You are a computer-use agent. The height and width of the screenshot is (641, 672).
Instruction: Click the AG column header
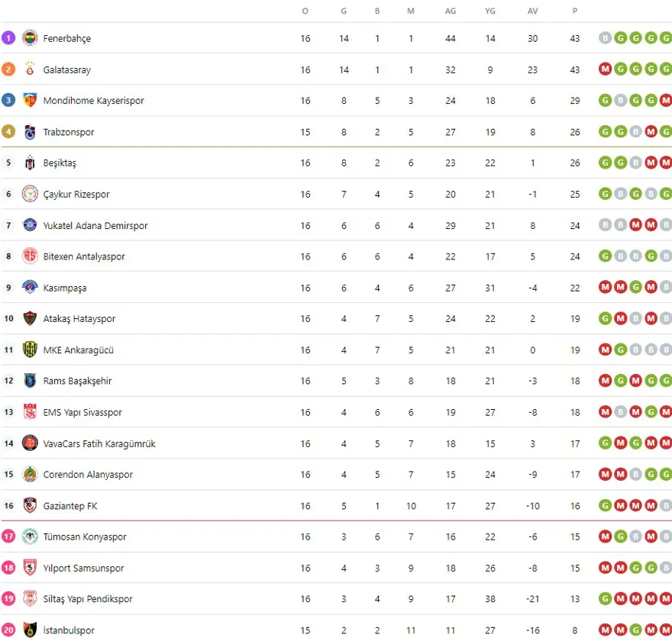click(x=451, y=11)
